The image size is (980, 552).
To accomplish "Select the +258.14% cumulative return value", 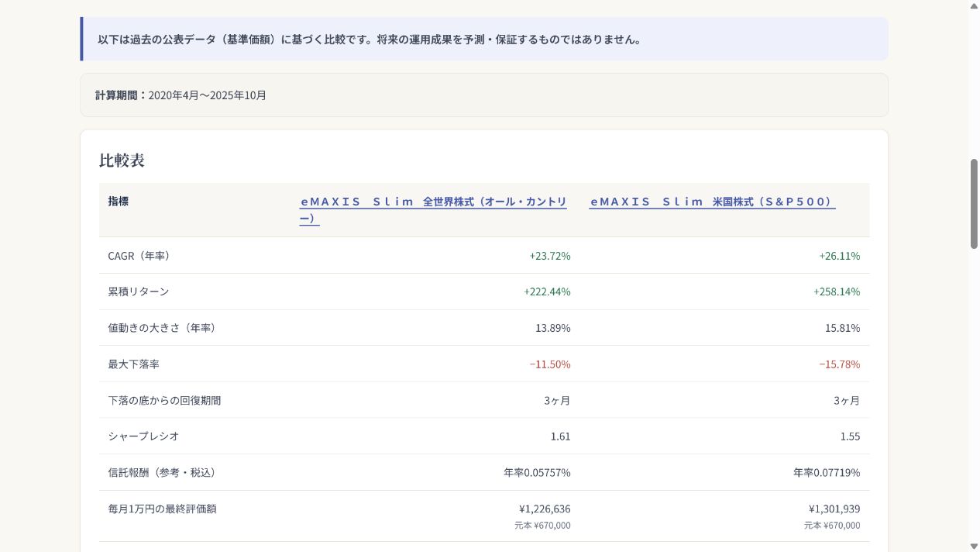I will [x=837, y=292].
